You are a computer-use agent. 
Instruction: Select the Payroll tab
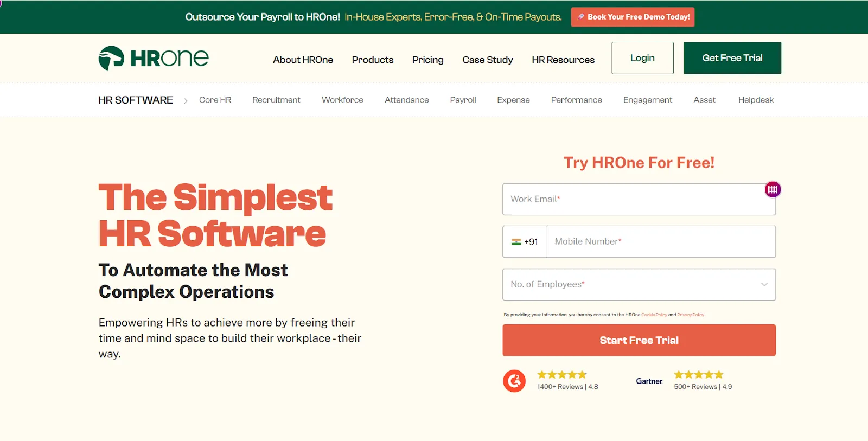[x=463, y=100]
